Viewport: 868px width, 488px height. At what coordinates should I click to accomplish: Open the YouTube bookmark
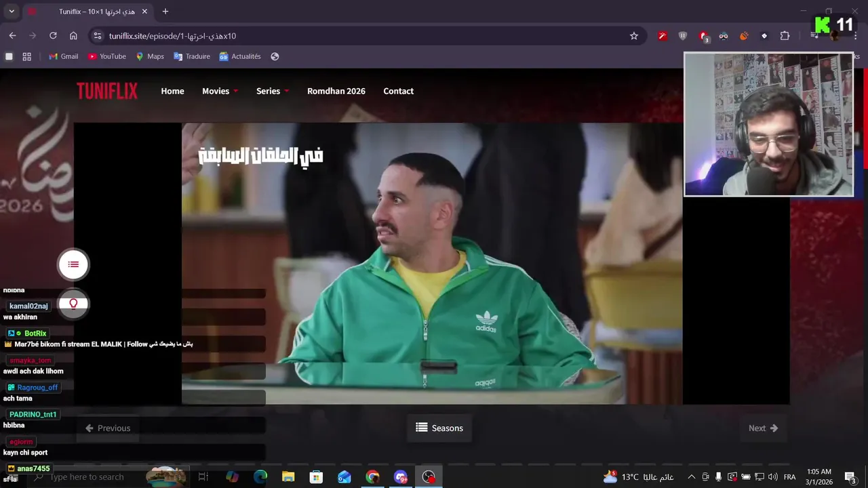pyautogui.click(x=106, y=56)
